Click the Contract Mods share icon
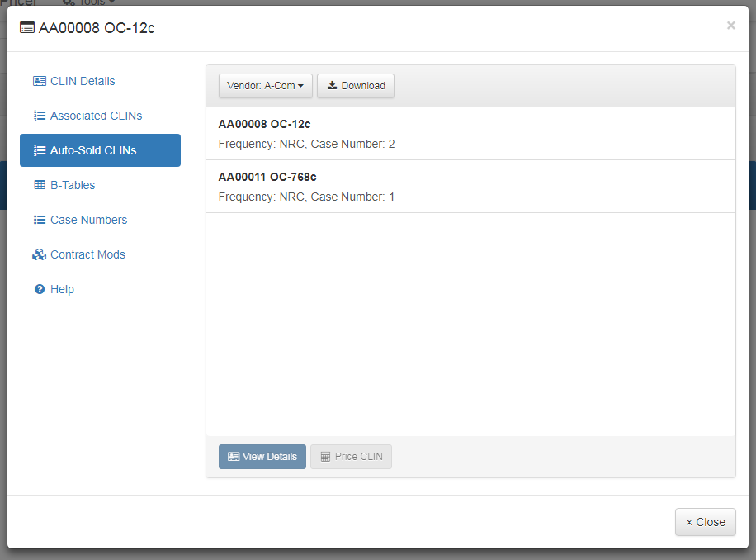 tap(40, 254)
